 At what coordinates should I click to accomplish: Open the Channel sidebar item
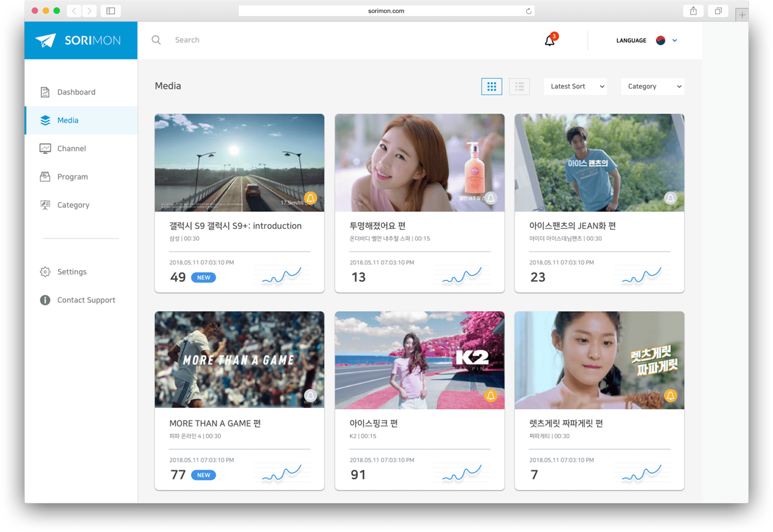pos(71,148)
